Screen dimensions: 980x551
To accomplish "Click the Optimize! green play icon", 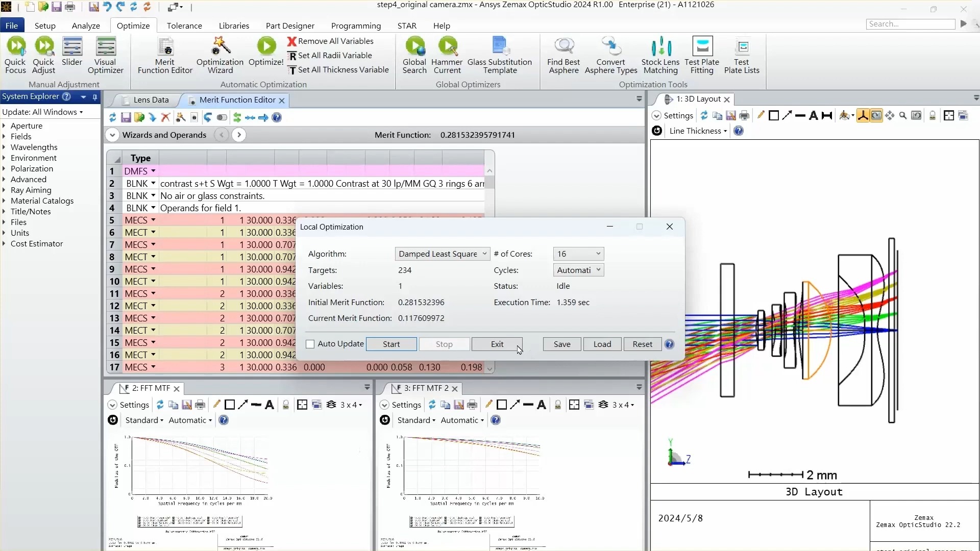I will click(x=266, y=47).
